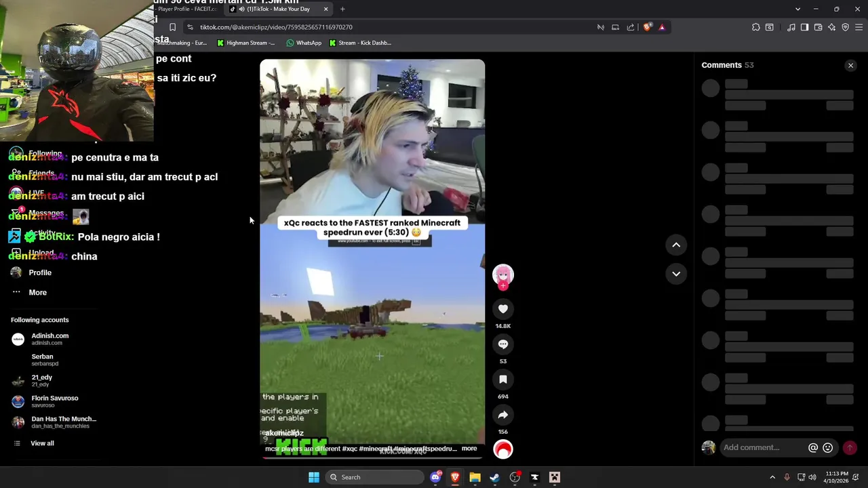
Task: Open the spinning music disc icon
Action: 503,449
